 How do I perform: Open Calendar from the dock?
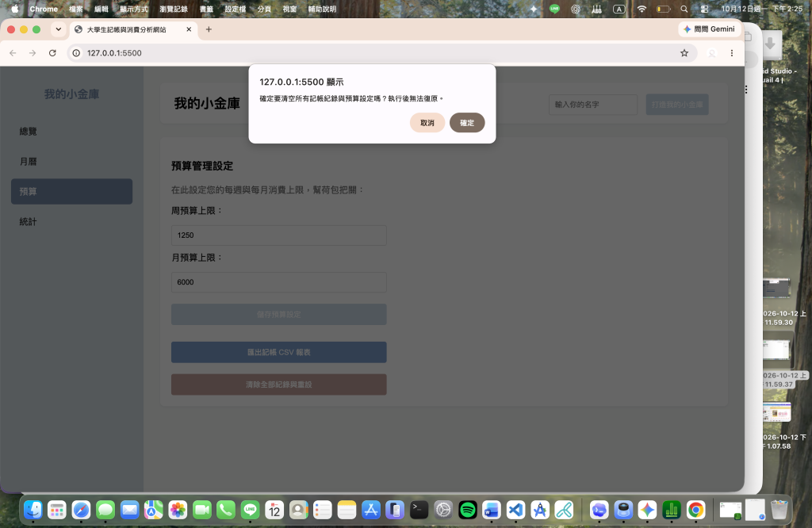coord(274,510)
